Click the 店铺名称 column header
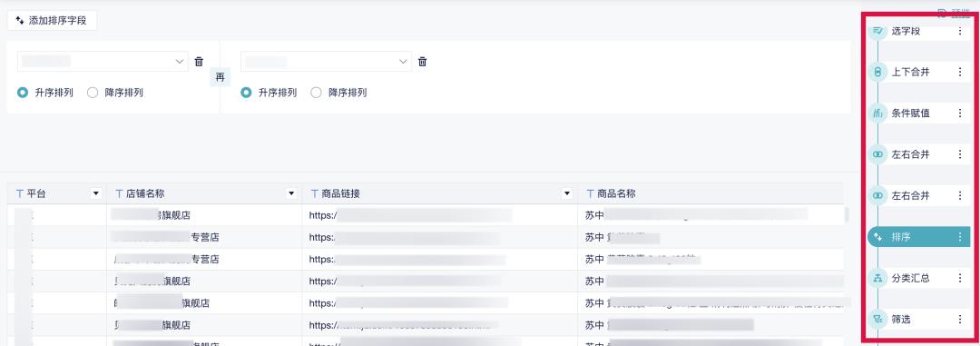The width and height of the screenshot is (980, 346). 204,194
